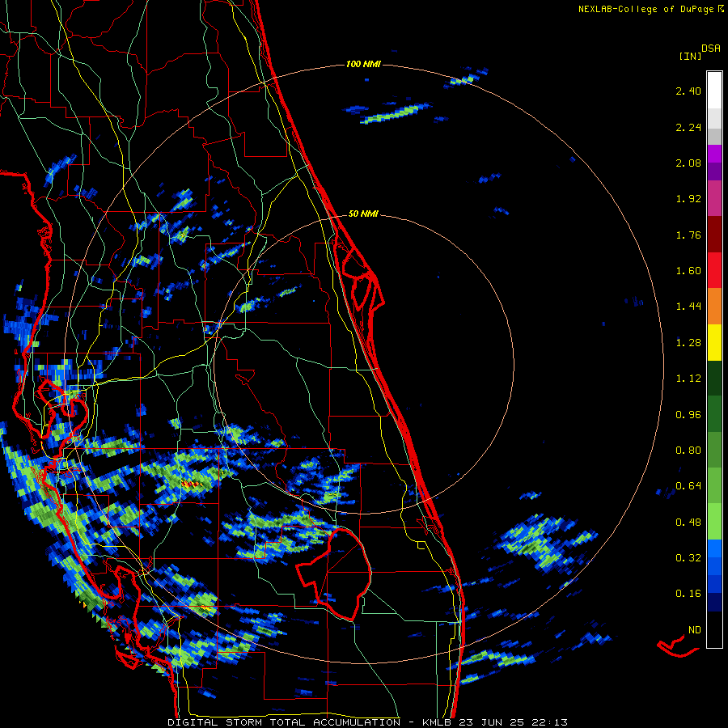Screen dimensions: 728x728
Task: Click the 2.24 legend value
Action: coord(688,127)
